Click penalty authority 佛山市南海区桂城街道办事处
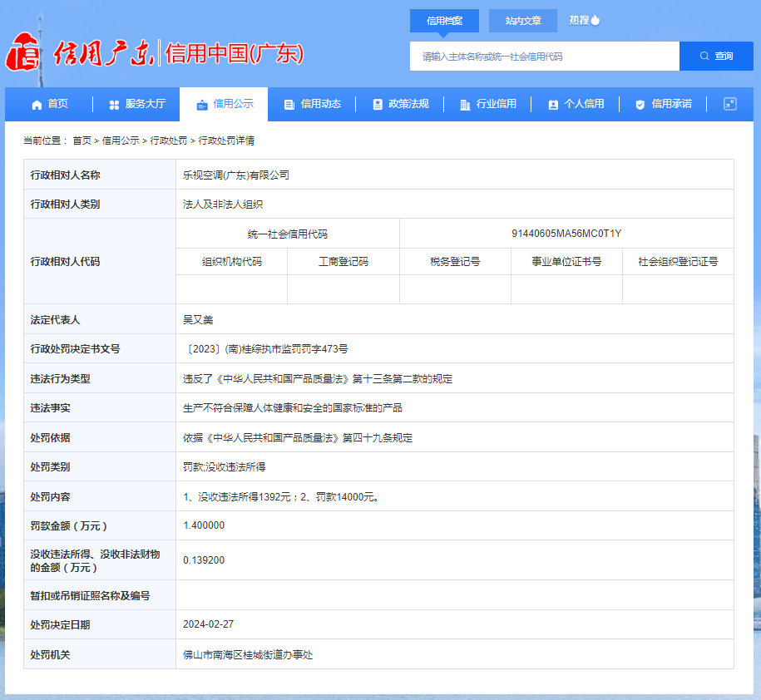 tap(248, 655)
